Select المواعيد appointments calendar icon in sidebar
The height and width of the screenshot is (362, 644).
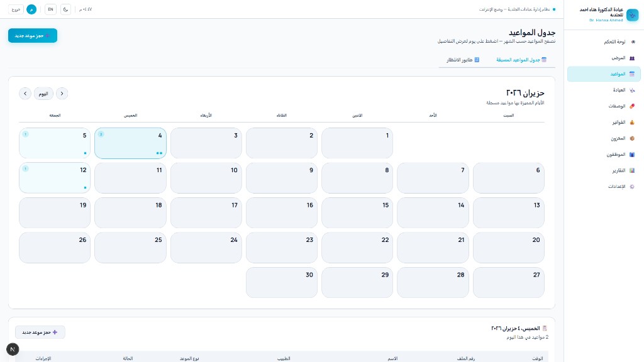632,74
